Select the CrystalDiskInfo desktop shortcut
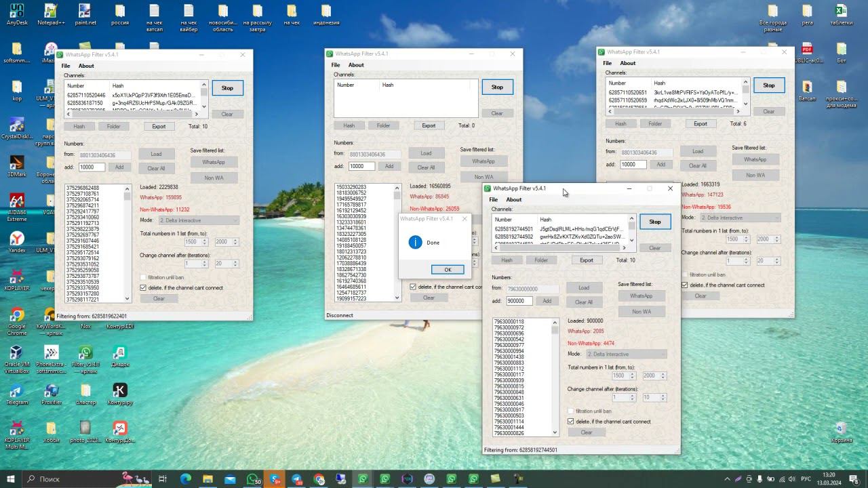The image size is (868, 488). (17, 128)
